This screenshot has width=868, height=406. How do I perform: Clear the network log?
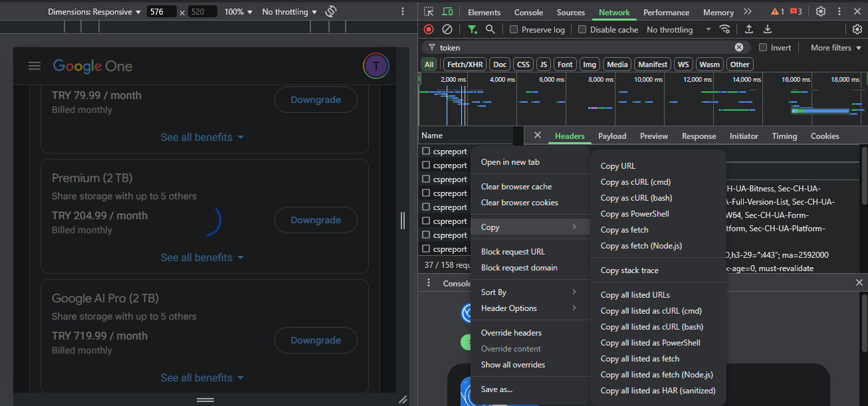tap(447, 29)
